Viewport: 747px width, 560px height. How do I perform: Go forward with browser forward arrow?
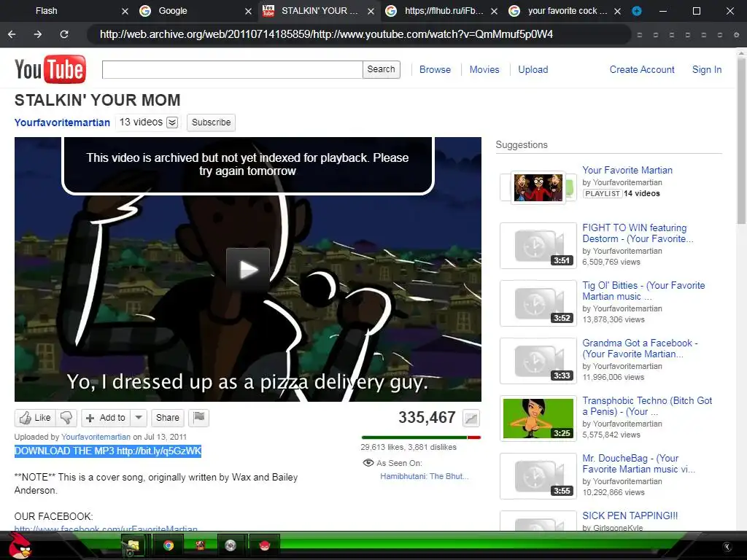(x=38, y=34)
